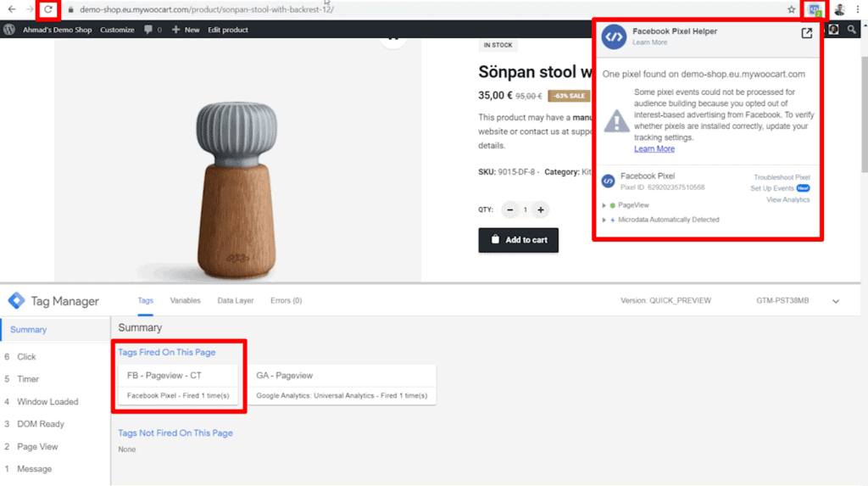868x486 pixels.
Task: Open Facebook Pixel Helper extension icon
Action: (x=815, y=9)
